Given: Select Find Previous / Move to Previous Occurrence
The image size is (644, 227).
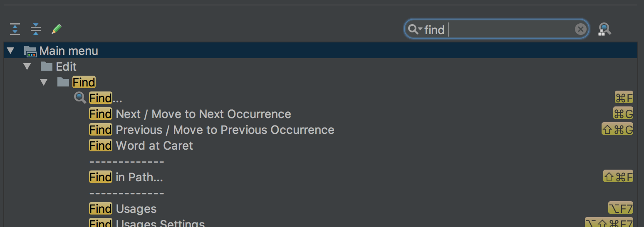Looking at the screenshot, I should [x=212, y=130].
